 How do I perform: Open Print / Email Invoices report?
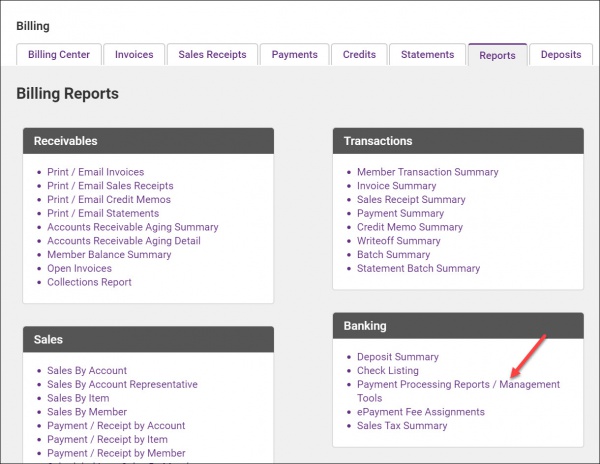point(95,172)
